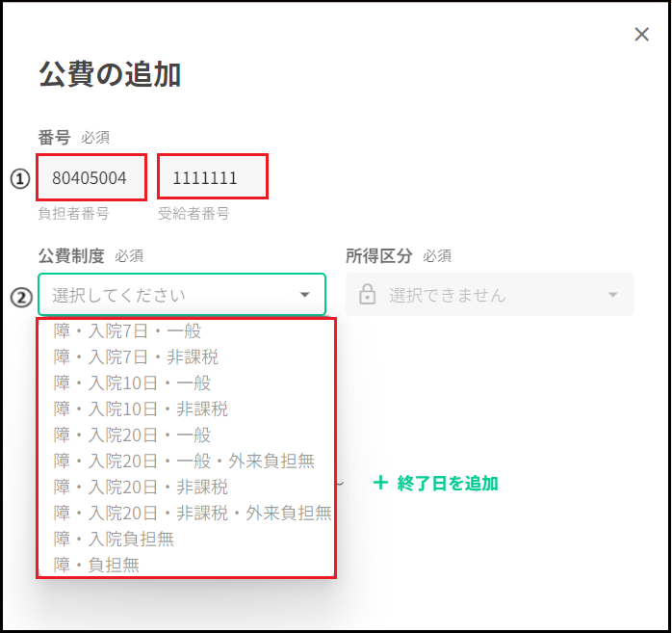Click the 負担者番号 field containing 80405004

tap(91, 177)
